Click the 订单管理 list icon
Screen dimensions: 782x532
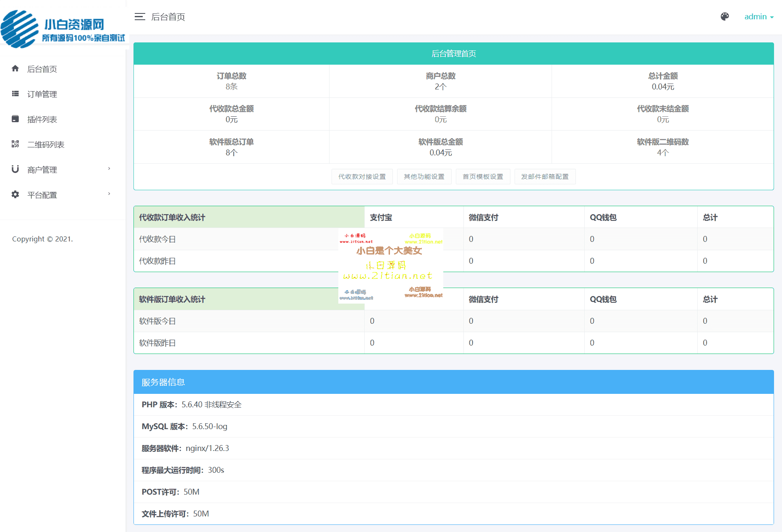click(x=15, y=94)
